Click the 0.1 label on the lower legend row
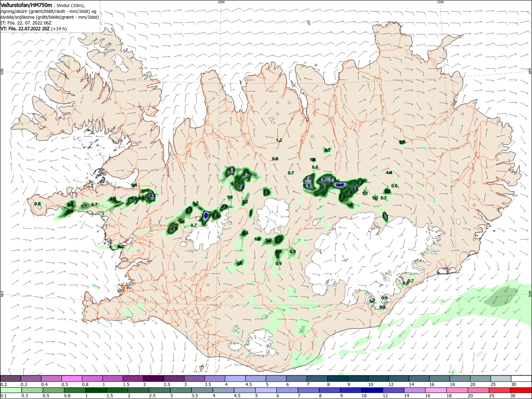 coord(3,396)
